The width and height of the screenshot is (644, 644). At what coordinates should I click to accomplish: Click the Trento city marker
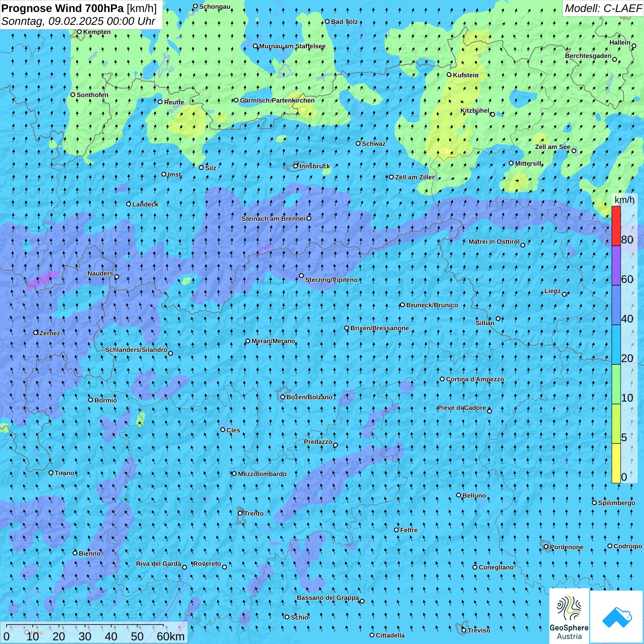point(240,513)
